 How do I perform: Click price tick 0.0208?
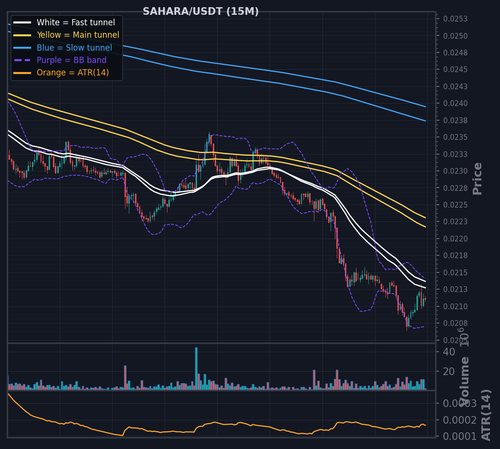(455, 323)
